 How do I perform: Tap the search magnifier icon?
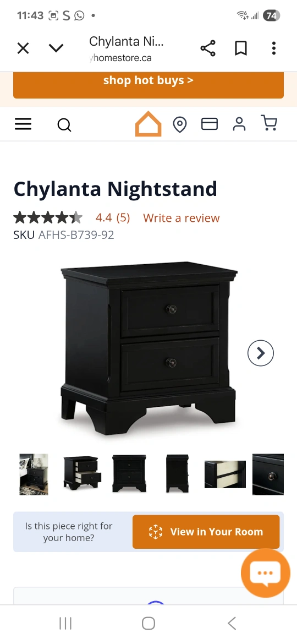[x=64, y=124]
